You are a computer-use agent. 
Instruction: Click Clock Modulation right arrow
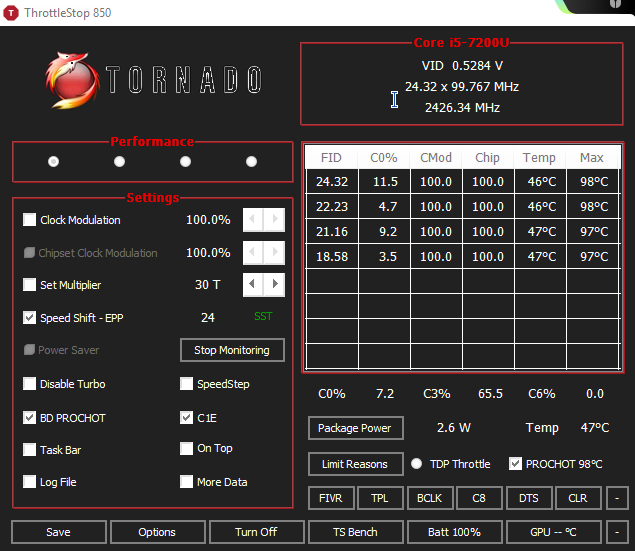[x=275, y=220]
